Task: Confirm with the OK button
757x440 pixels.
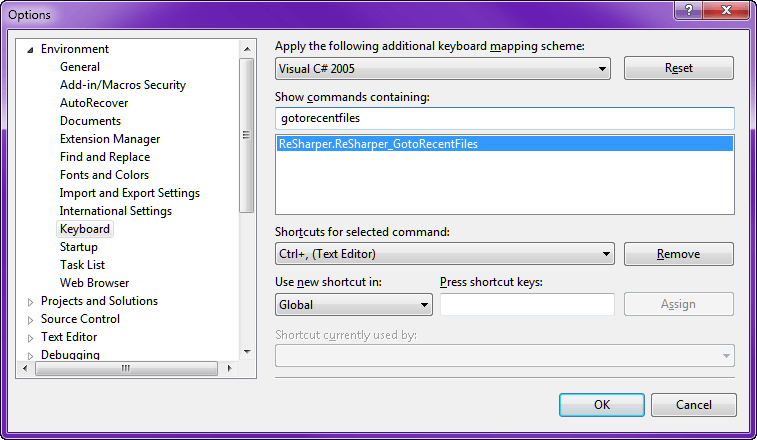Action: [x=601, y=405]
